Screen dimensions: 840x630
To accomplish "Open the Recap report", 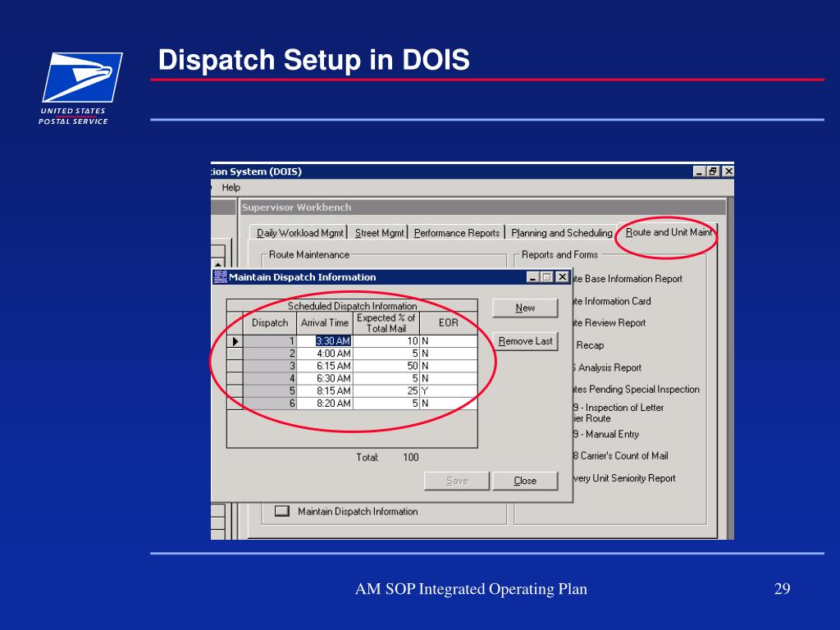I will (x=589, y=345).
